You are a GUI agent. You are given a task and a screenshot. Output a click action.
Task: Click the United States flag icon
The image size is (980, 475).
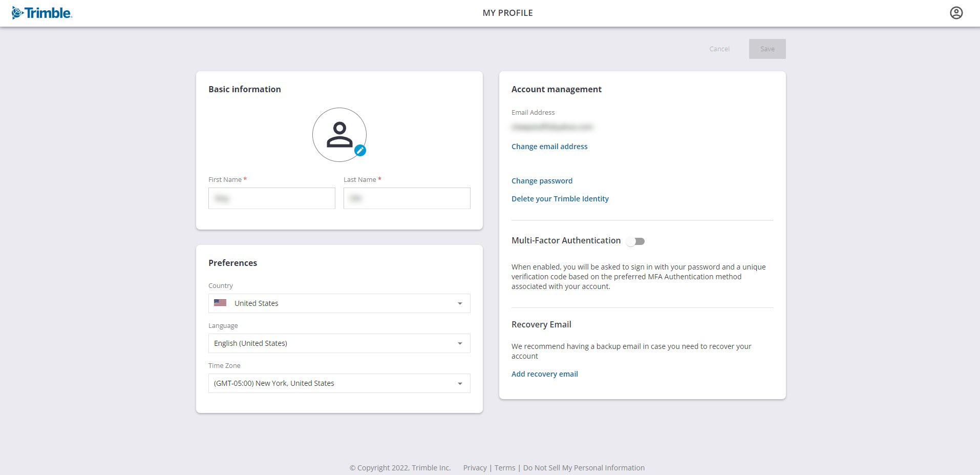coord(220,303)
